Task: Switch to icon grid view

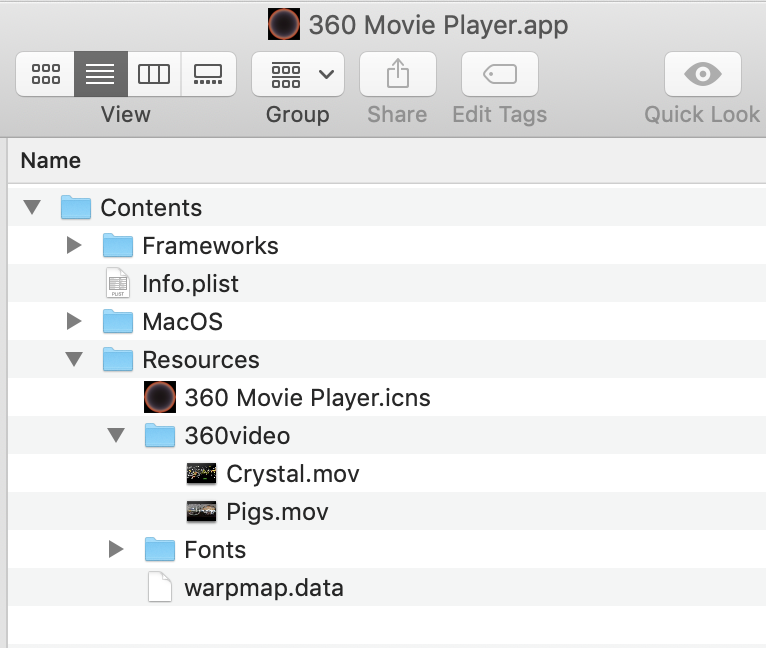Action: [45, 74]
